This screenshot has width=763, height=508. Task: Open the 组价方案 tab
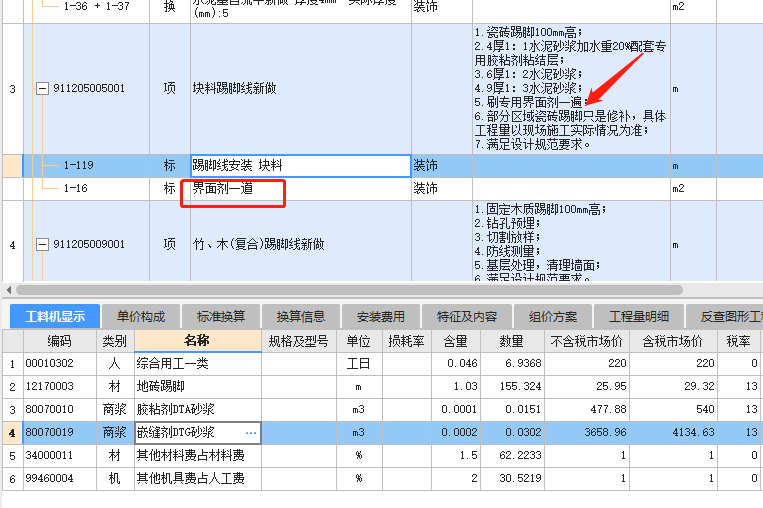(x=553, y=317)
